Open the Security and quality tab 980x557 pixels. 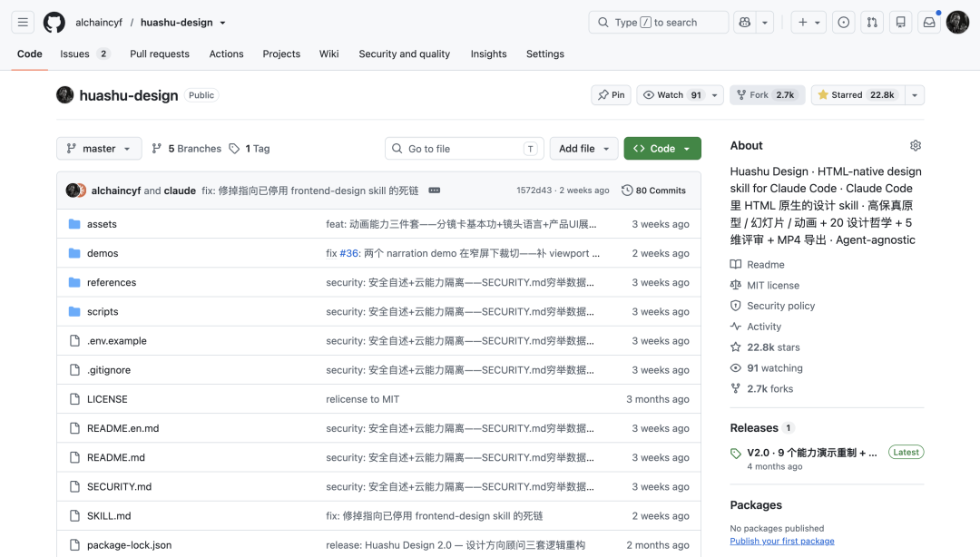pos(405,54)
